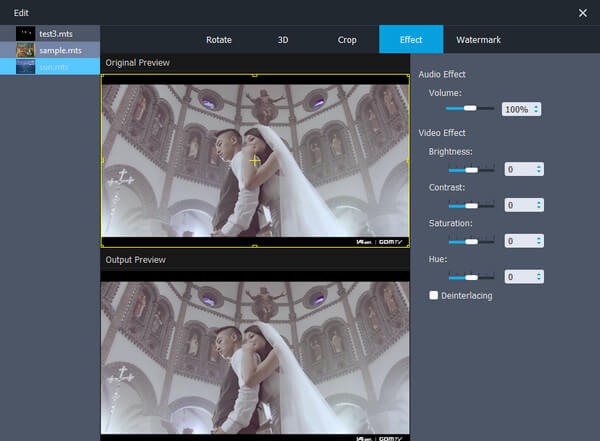Adjust the Contrast slider

(x=471, y=206)
